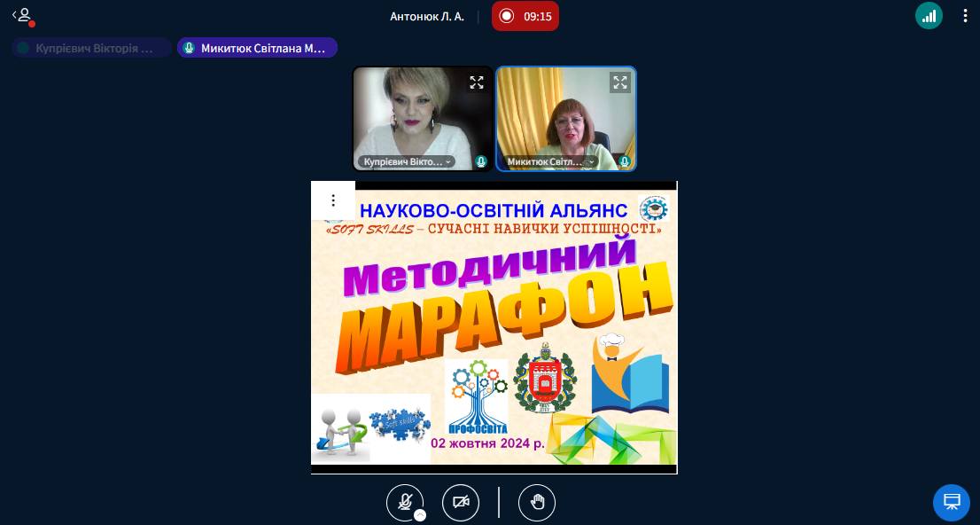Make Микитюк video fullscreen
980x525 pixels.
click(x=620, y=82)
